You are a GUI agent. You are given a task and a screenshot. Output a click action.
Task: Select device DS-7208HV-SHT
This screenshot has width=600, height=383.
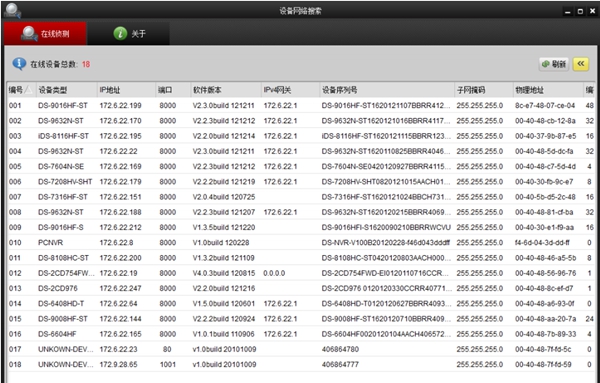65,182
